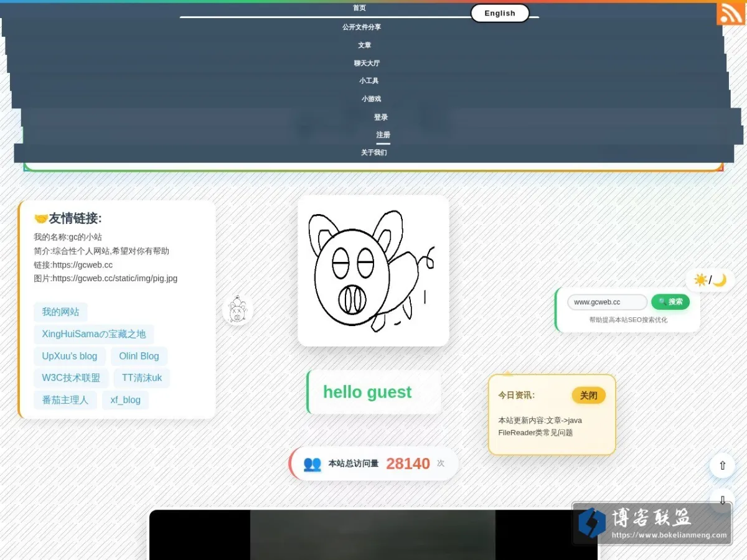This screenshot has width=747, height=560.
Task: Switch language to English
Action: point(500,13)
